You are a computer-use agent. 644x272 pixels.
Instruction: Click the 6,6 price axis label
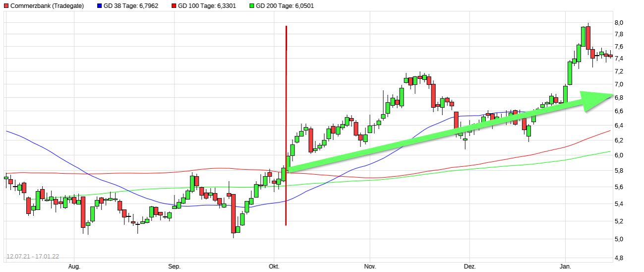(x=619, y=111)
